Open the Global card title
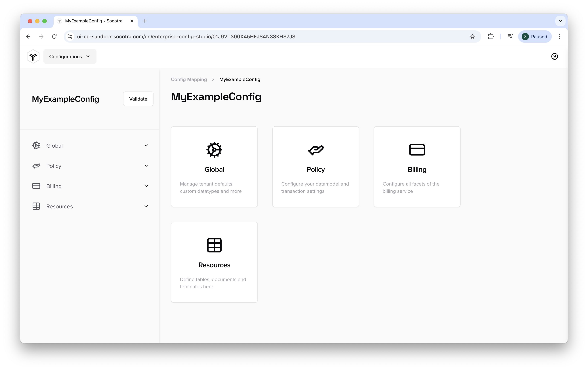 coord(214,169)
